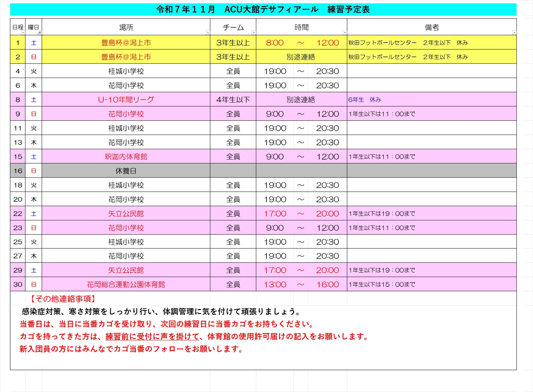Click the 【その他連絡事項】 heading cell
This screenshot has height=392, width=533.
click(x=63, y=299)
